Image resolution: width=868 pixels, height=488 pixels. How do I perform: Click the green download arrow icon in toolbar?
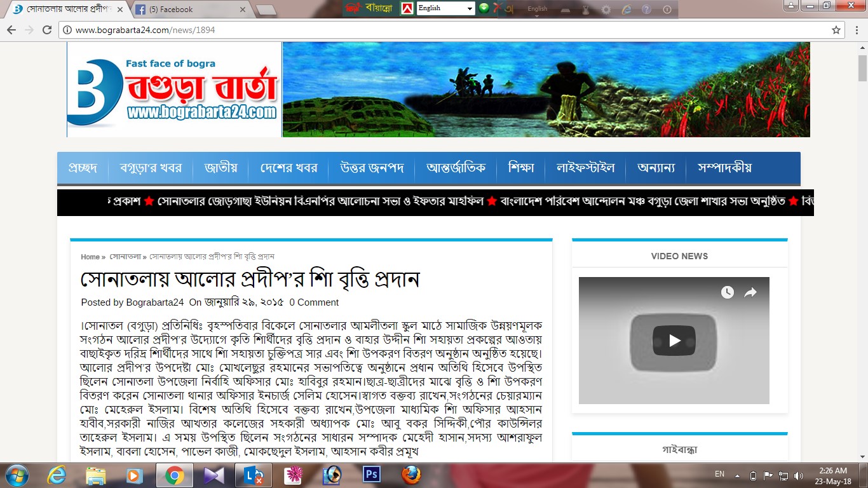[x=484, y=8]
